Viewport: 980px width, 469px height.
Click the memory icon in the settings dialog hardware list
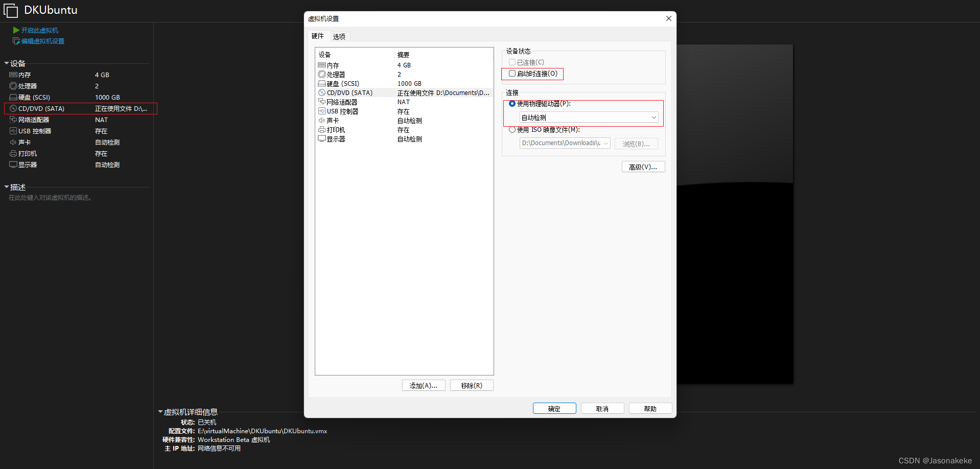(322, 65)
